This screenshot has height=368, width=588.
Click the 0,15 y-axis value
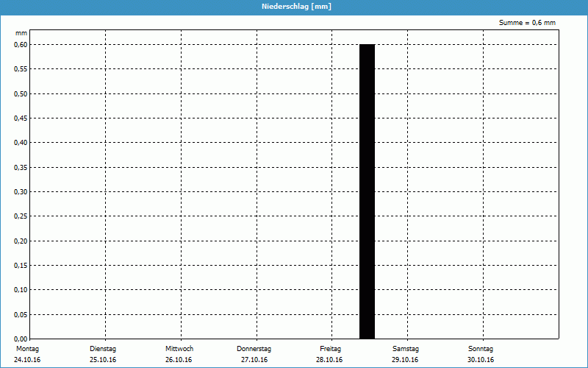click(21, 266)
